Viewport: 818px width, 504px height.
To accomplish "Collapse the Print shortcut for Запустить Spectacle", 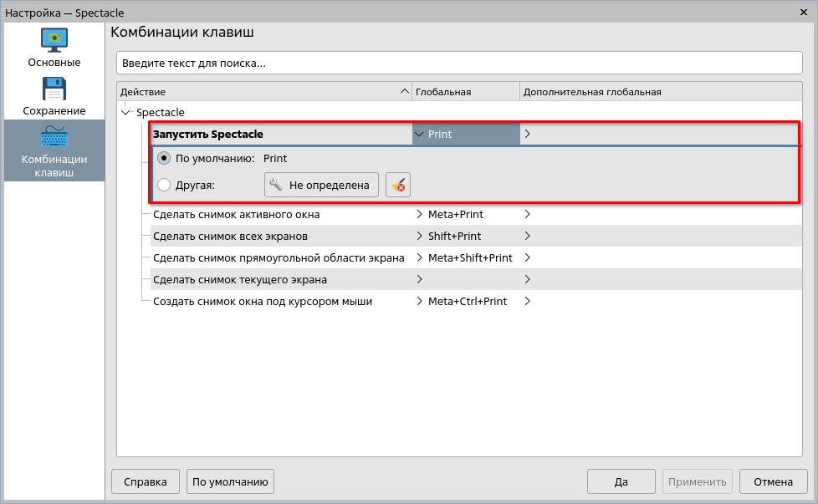I will tap(419, 134).
